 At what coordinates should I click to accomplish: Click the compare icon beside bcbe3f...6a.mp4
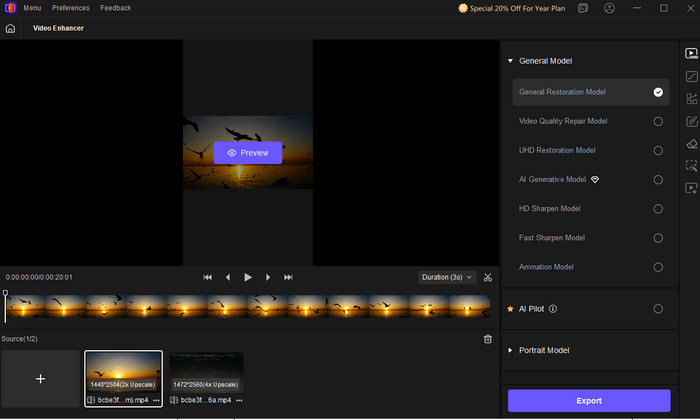click(174, 400)
